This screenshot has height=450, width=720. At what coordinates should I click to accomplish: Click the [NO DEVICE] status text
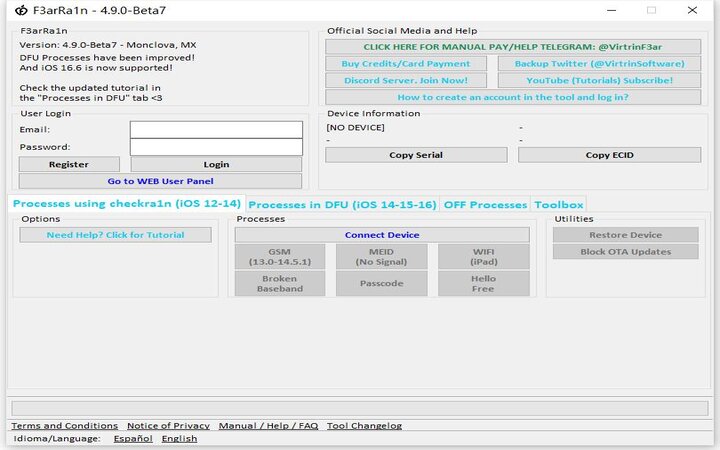[355, 128]
